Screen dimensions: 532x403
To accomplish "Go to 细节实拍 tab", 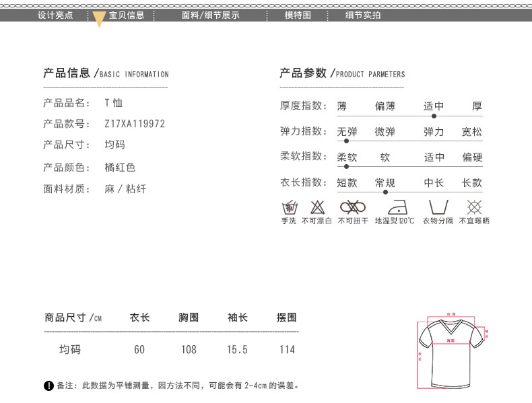I will coord(363,15).
